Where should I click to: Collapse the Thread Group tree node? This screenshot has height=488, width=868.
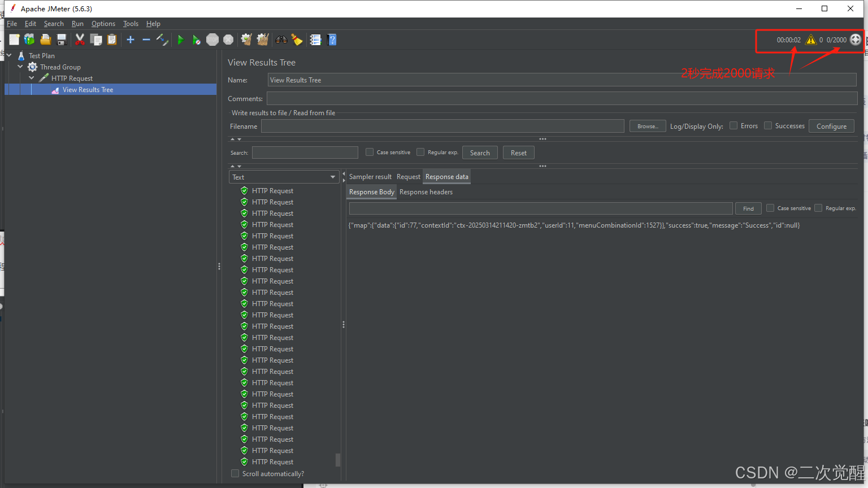click(20, 67)
